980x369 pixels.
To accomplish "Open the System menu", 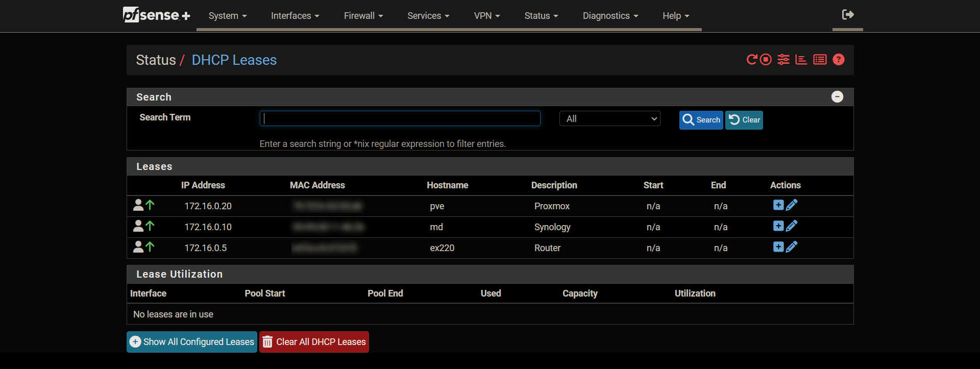I will point(228,16).
